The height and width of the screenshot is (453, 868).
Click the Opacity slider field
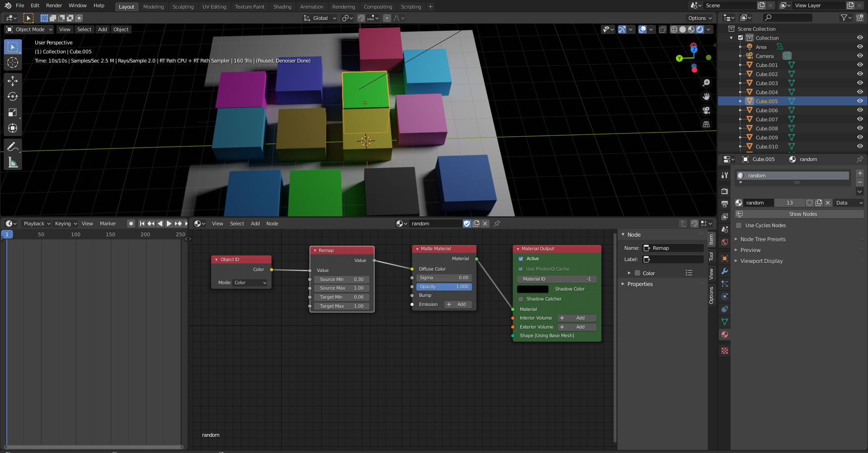coord(444,287)
